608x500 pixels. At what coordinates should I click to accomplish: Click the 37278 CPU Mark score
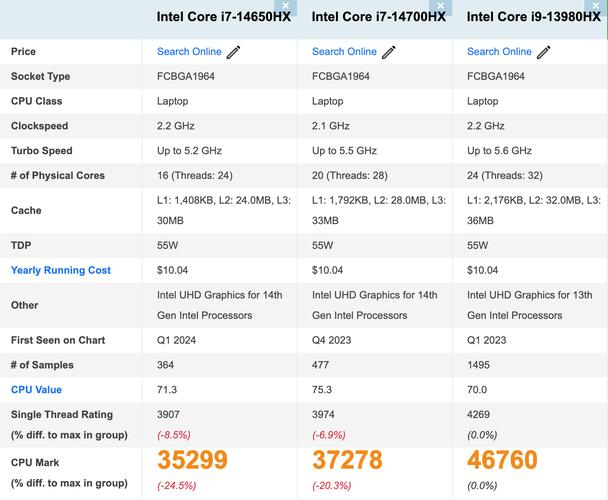347,460
